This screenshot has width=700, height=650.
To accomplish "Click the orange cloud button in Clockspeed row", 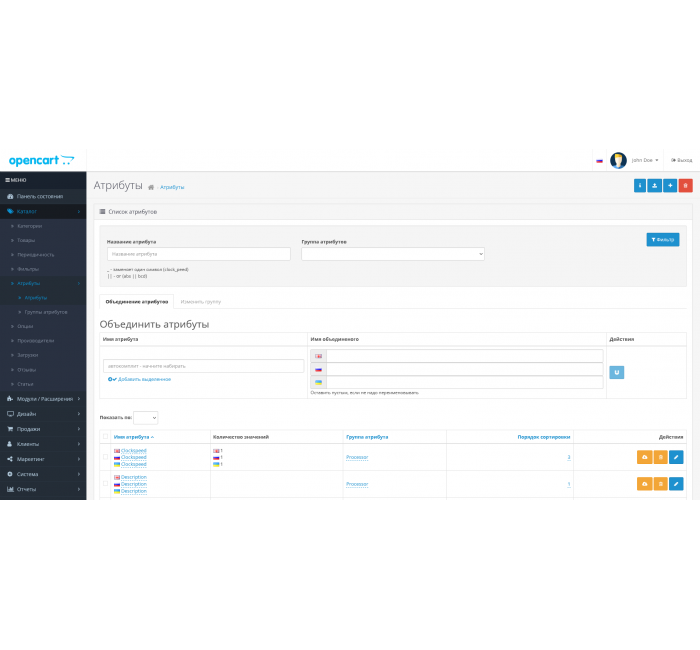I will [x=645, y=457].
